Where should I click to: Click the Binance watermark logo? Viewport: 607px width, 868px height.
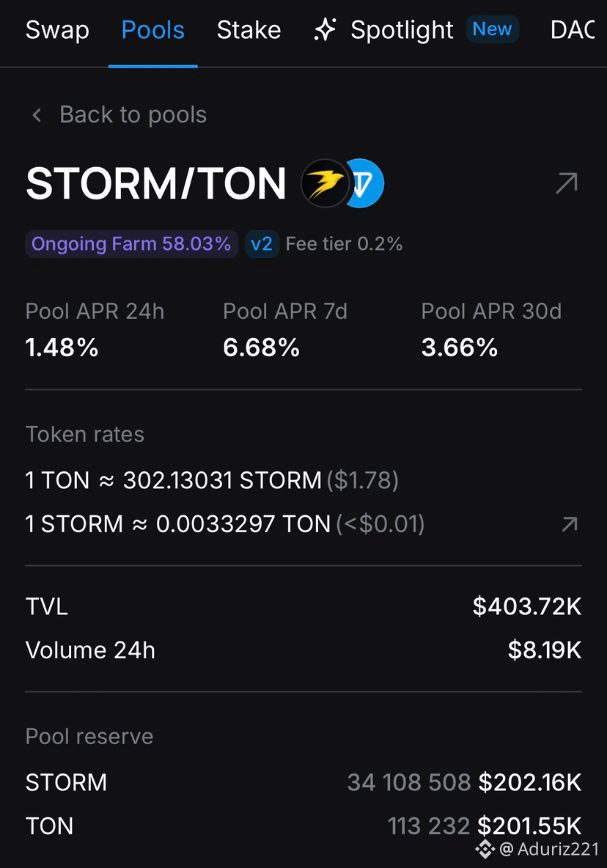[x=485, y=849]
